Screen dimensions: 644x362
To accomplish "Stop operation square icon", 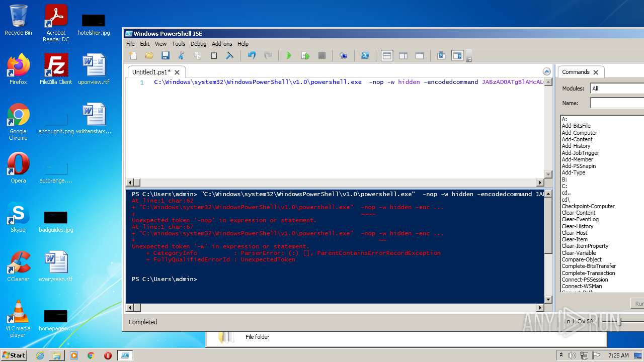I will tap(322, 56).
